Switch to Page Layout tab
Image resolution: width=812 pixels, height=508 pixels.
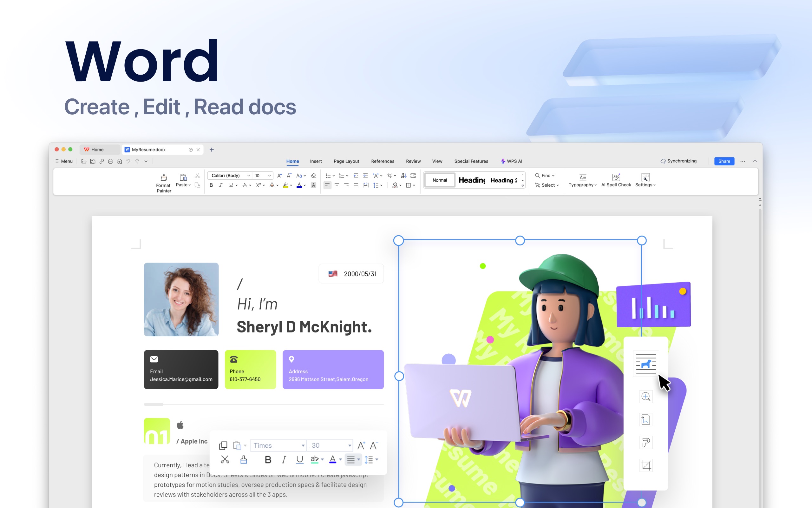pyautogui.click(x=346, y=161)
